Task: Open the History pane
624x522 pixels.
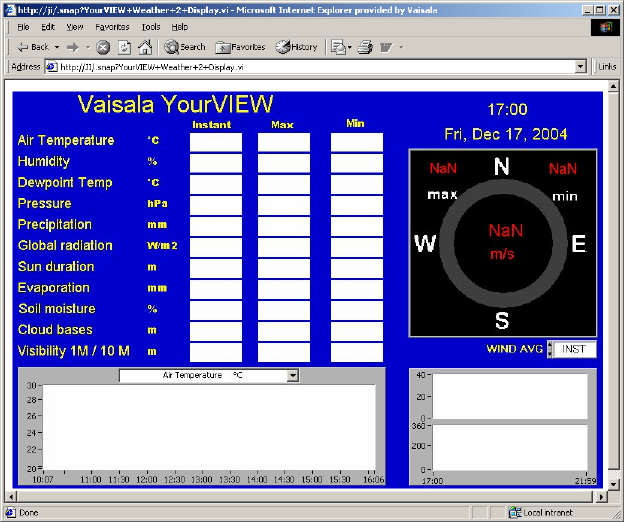Action: [x=296, y=47]
